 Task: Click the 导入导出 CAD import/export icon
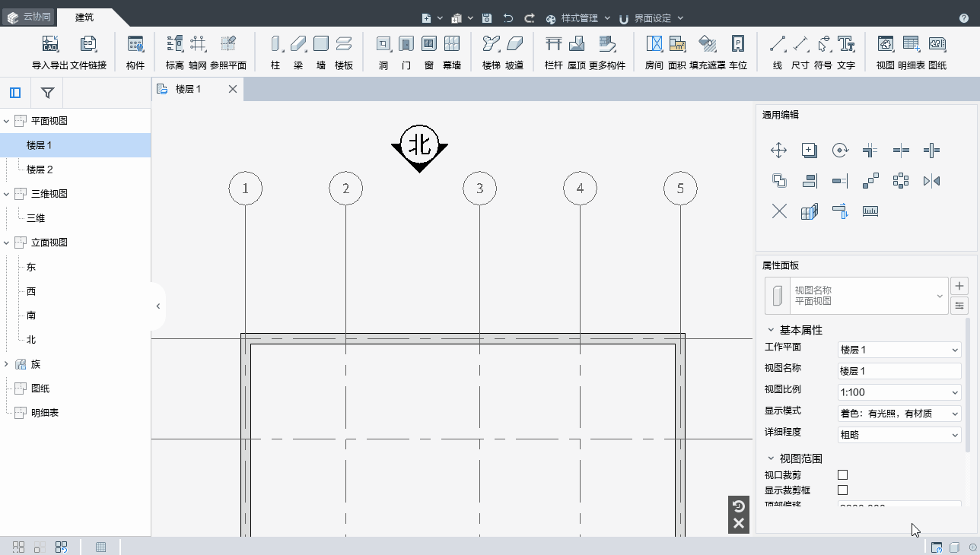50,44
